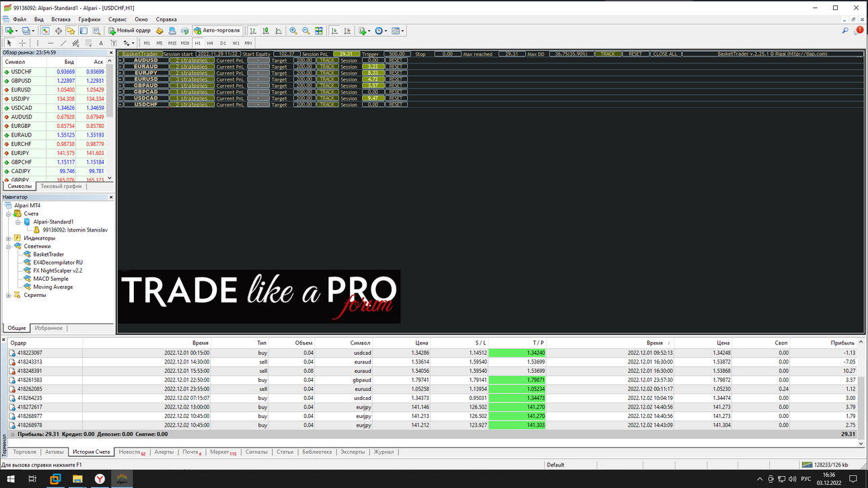Toggle chart auto scroll icon
This screenshot has height=488, width=868.
coord(333,30)
